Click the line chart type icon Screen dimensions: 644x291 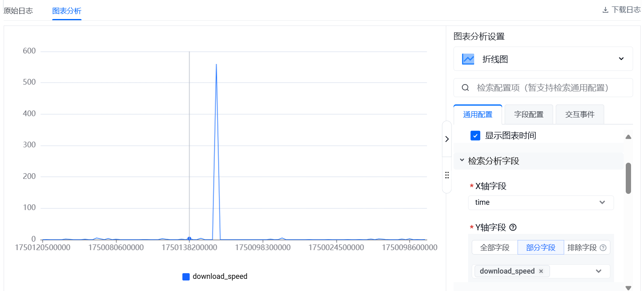[468, 59]
